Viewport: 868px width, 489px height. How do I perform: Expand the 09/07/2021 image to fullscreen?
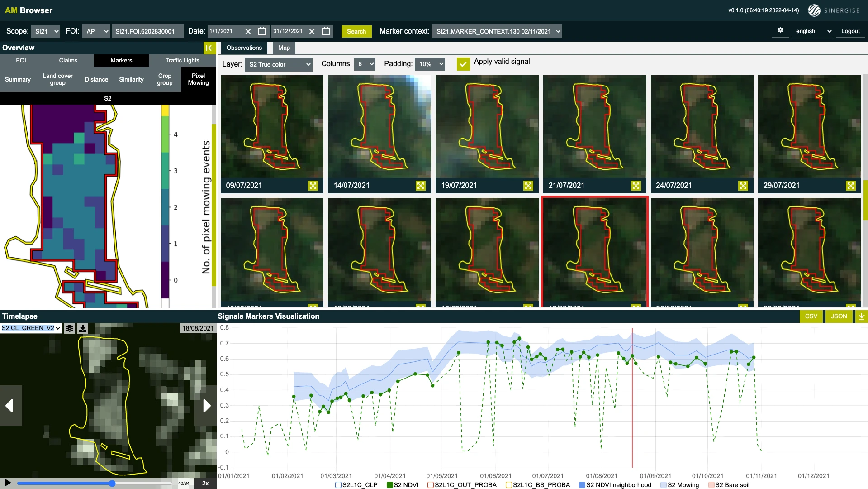313,186
